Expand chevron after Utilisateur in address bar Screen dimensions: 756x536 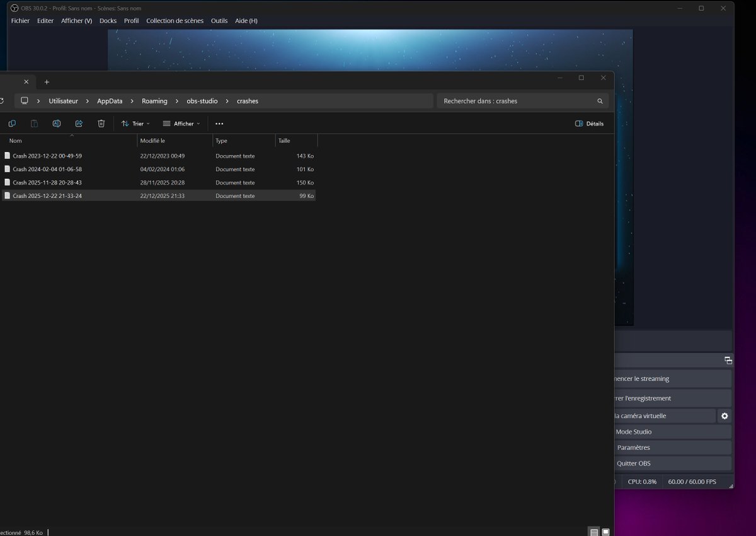point(88,101)
